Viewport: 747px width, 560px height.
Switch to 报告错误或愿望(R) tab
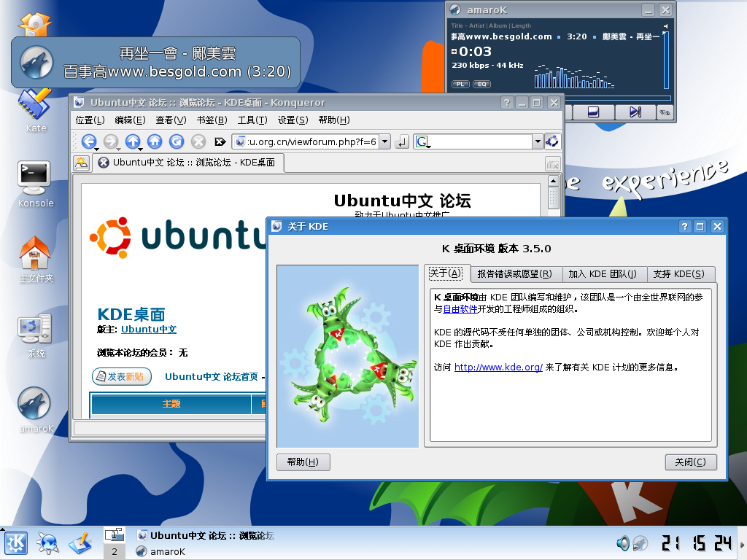pyautogui.click(x=514, y=274)
